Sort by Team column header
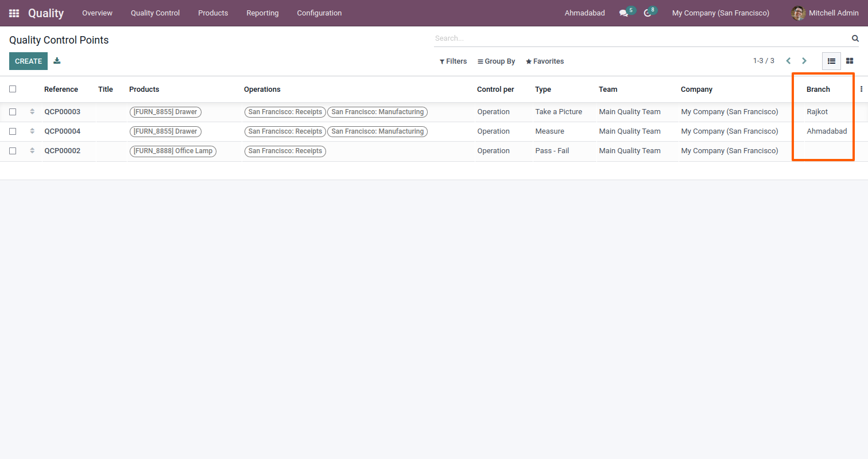This screenshot has height=459, width=868. (x=608, y=90)
